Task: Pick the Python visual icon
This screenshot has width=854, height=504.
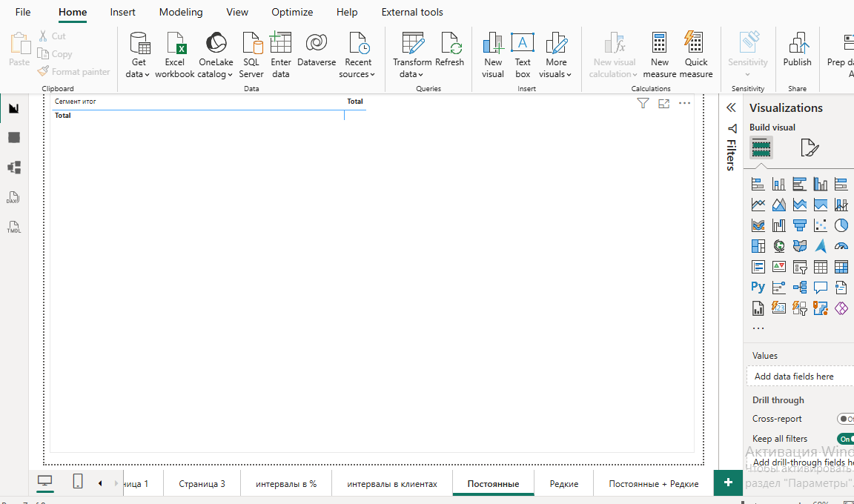Action: [758, 287]
